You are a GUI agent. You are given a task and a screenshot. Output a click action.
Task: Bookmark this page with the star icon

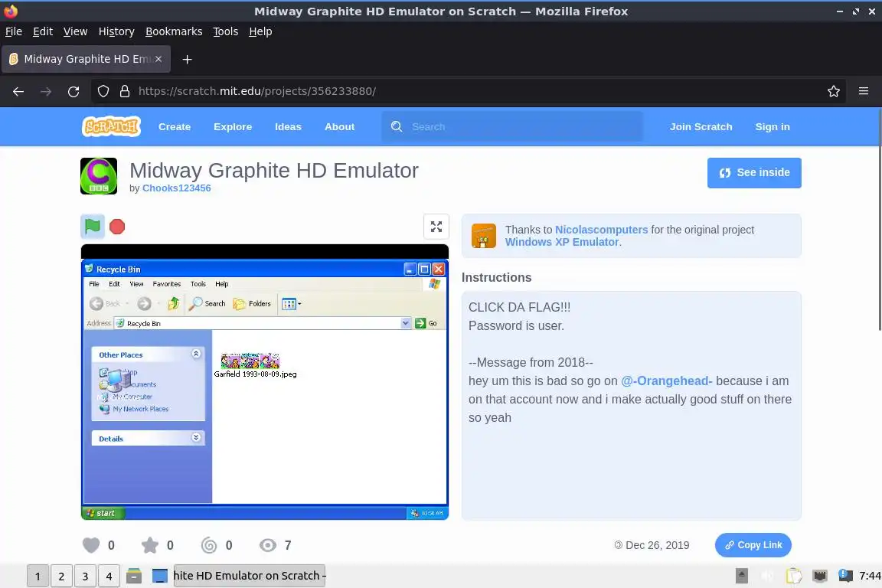[834, 91]
